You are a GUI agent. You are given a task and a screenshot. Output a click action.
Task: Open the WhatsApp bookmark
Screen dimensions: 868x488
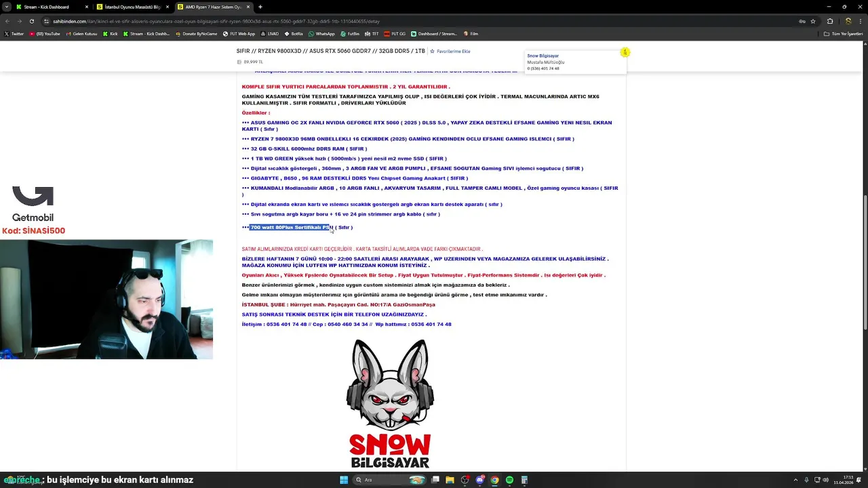coord(321,33)
